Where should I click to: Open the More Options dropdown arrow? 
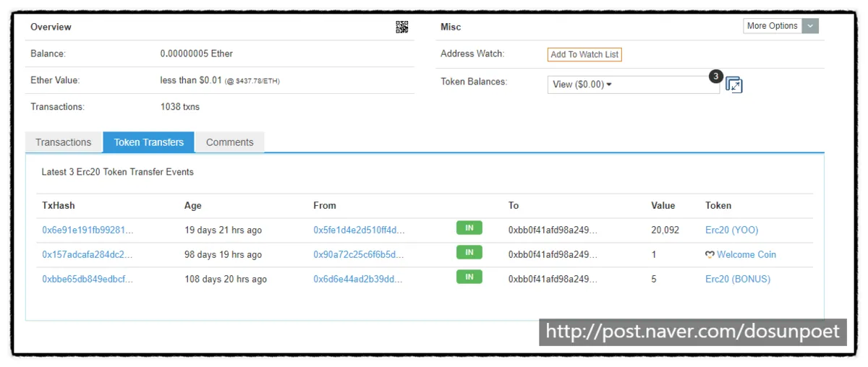click(811, 26)
